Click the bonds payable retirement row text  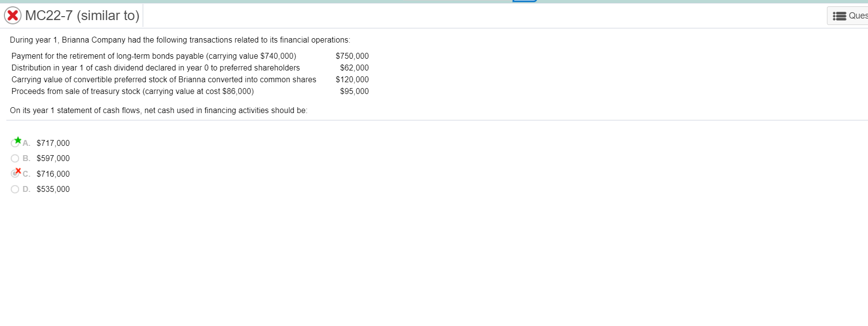[x=153, y=56]
